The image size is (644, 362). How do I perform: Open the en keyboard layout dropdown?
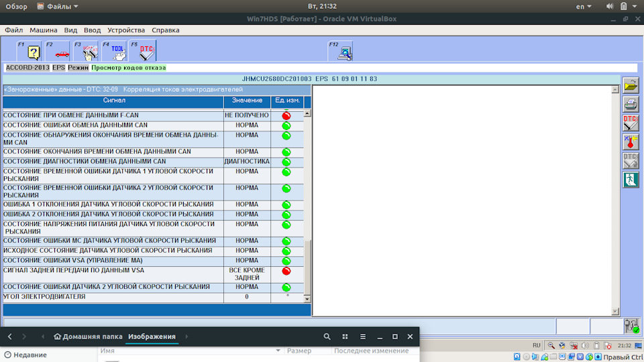tap(583, 6)
